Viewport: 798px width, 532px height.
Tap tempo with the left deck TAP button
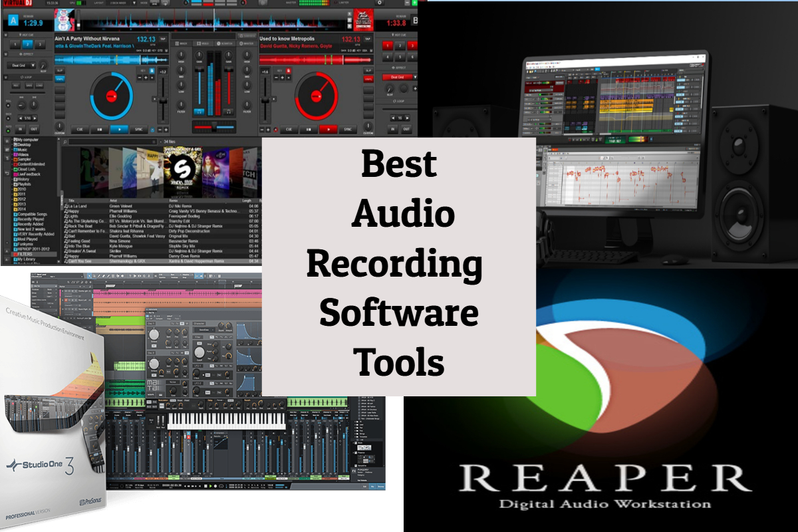162,39
